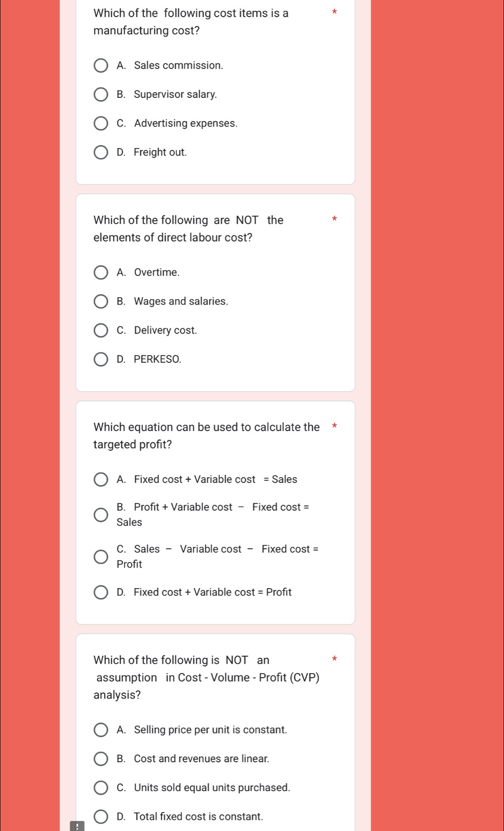The height and width of the screenshot is (831, 504).
Task: Choose B. Supervisor salary option
Action: pyautogui.click(x=101, y=95)
